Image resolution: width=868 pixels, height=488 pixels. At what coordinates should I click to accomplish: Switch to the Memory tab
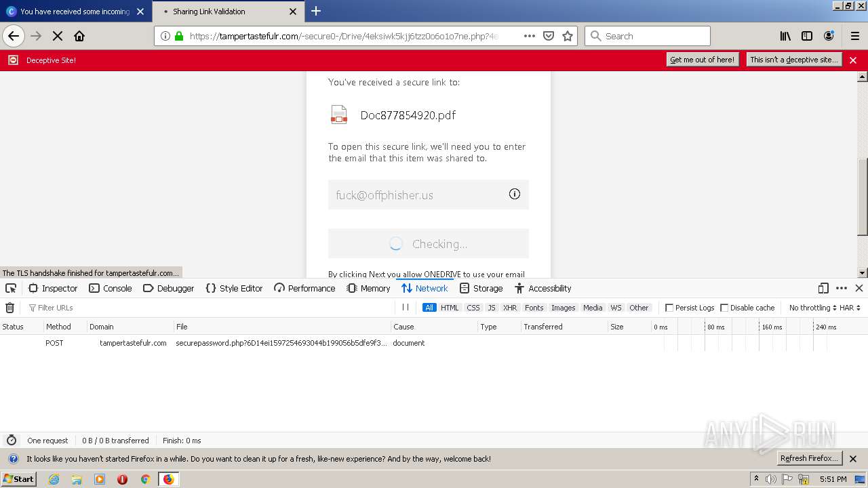[x=368, y=288]
